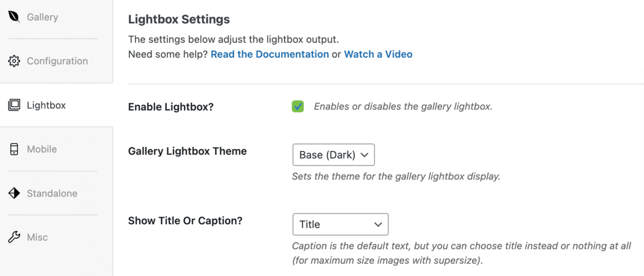Click the Standalone diamond icon

[x=14, y=193]
